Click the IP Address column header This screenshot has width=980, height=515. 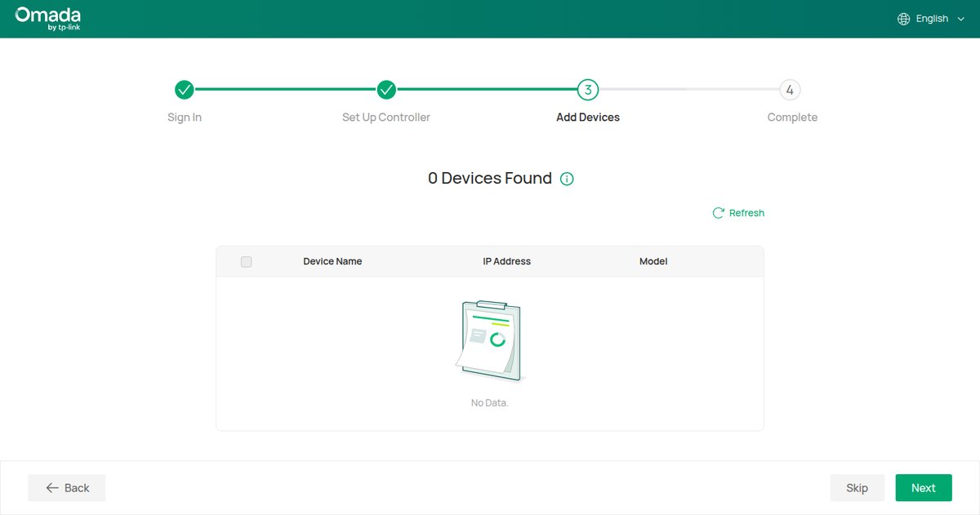pyautogui.click(x=507, y=261)
